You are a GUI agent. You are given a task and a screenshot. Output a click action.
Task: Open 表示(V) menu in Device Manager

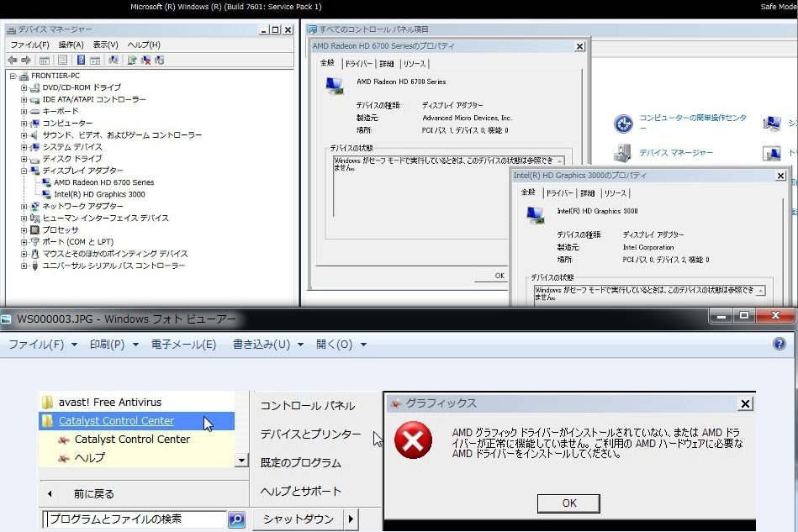tap(105, 45)
